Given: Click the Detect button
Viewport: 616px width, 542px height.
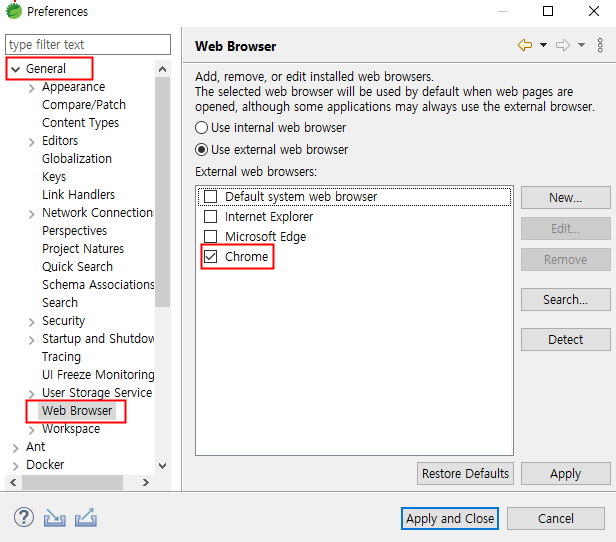Looking at the screenshot, I should click(565, 339).
